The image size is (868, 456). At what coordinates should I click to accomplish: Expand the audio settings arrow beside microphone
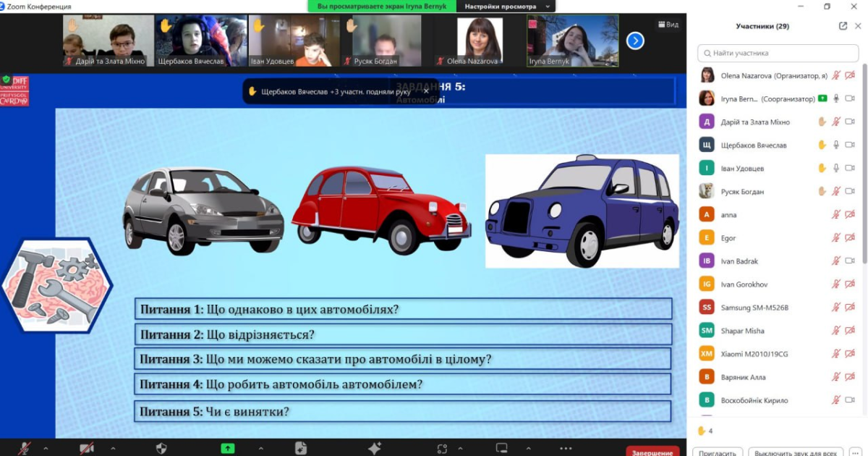46,448
